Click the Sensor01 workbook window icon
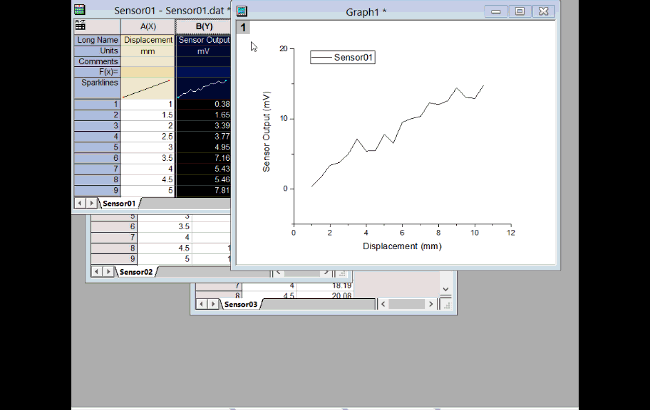The width and height of the screenshot is (650, 410). pyautogui.click(x=79, y=9)
